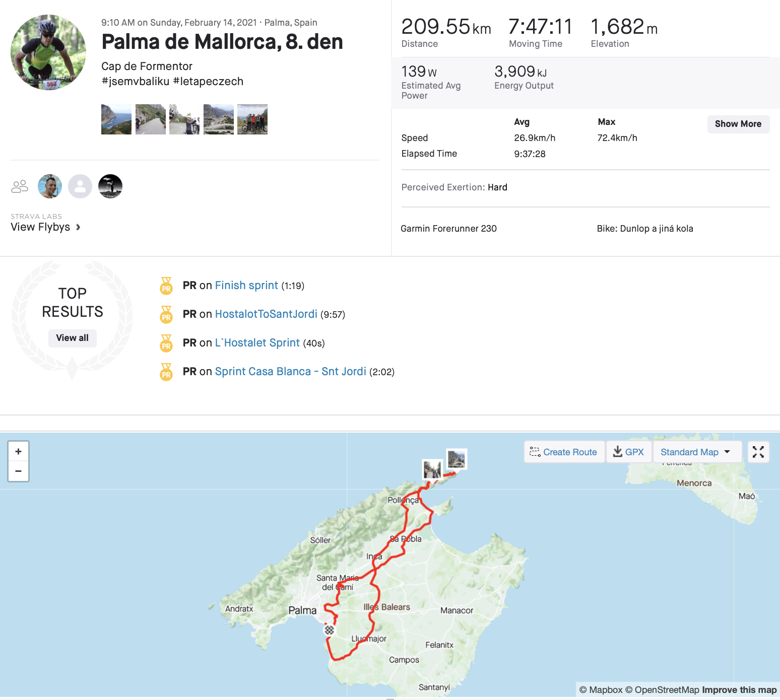Open the HostalotToSantJordi segment link
This screenshot has width=780, height=700.
click(266, 314)
